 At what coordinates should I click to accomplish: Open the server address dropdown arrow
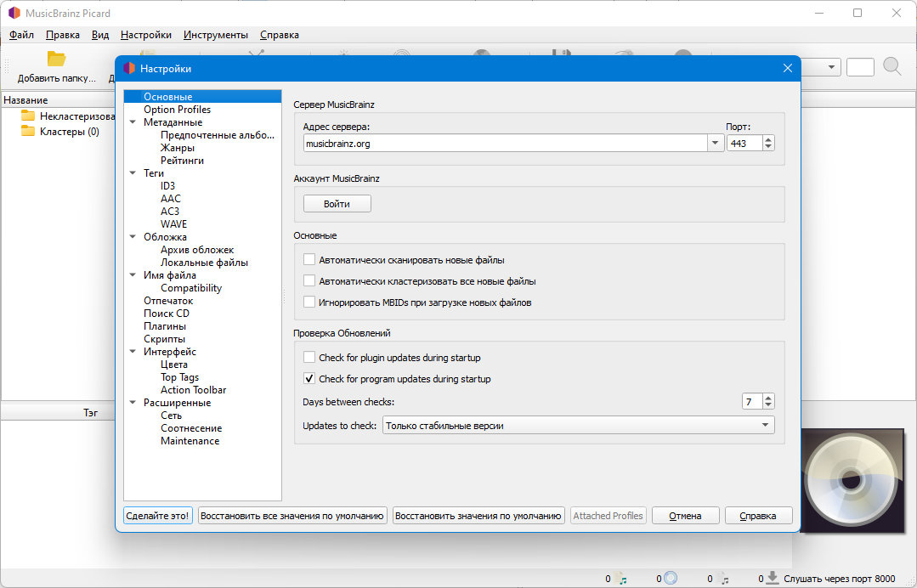coord(715,144)
